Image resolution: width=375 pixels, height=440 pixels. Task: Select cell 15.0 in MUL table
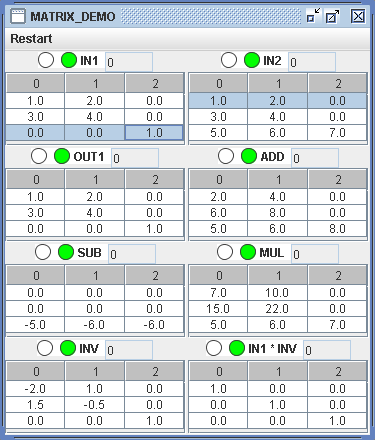pyautogui.click(x=218, y=309)
